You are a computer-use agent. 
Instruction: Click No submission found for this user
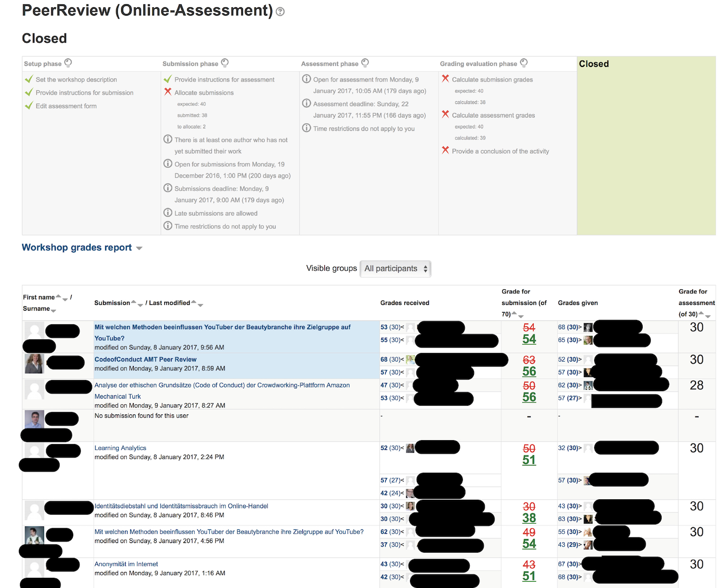(x=142, y=415)
